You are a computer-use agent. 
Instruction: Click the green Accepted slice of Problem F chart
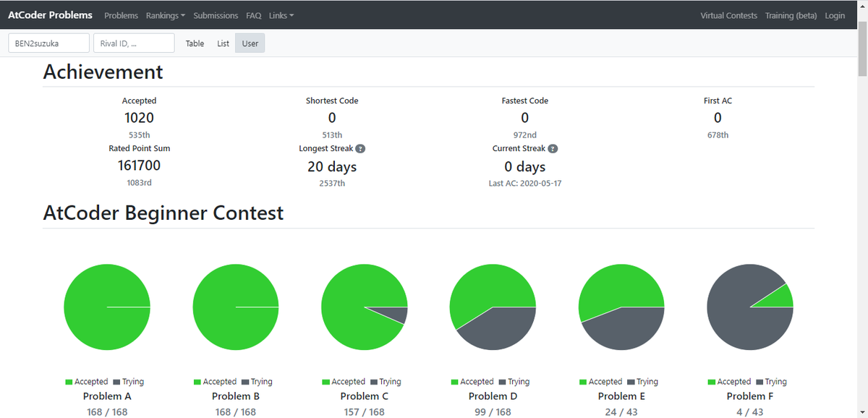781,297
